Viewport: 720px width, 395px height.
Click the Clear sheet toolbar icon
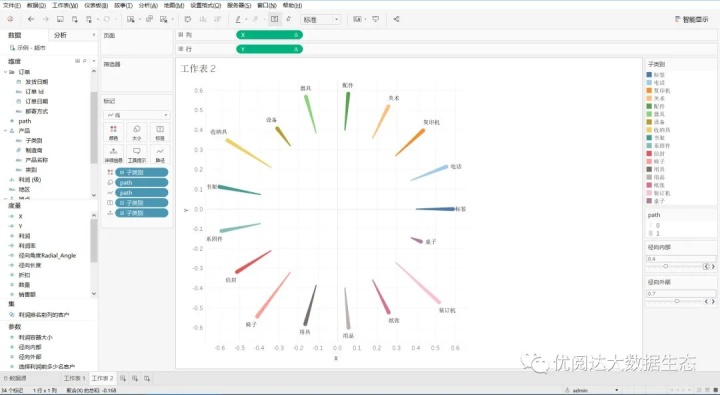[163, 19]
